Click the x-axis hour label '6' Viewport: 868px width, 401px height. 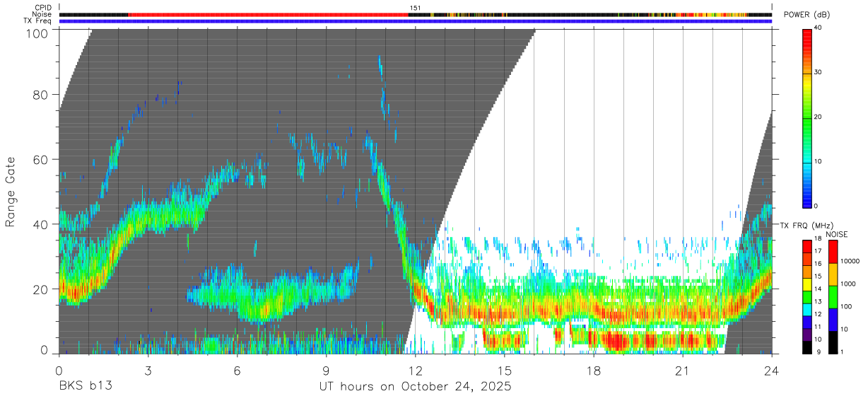point(237,371)
